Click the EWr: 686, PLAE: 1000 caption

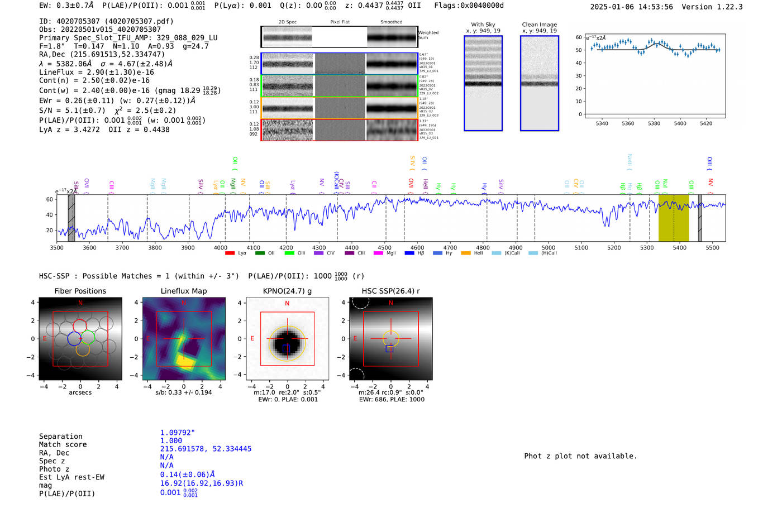[392, 400]
